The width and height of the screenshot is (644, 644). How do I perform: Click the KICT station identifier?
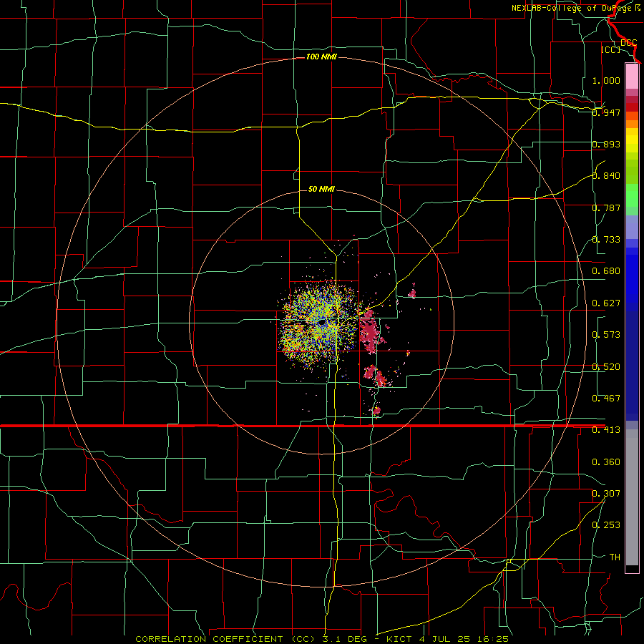point(399,639)
